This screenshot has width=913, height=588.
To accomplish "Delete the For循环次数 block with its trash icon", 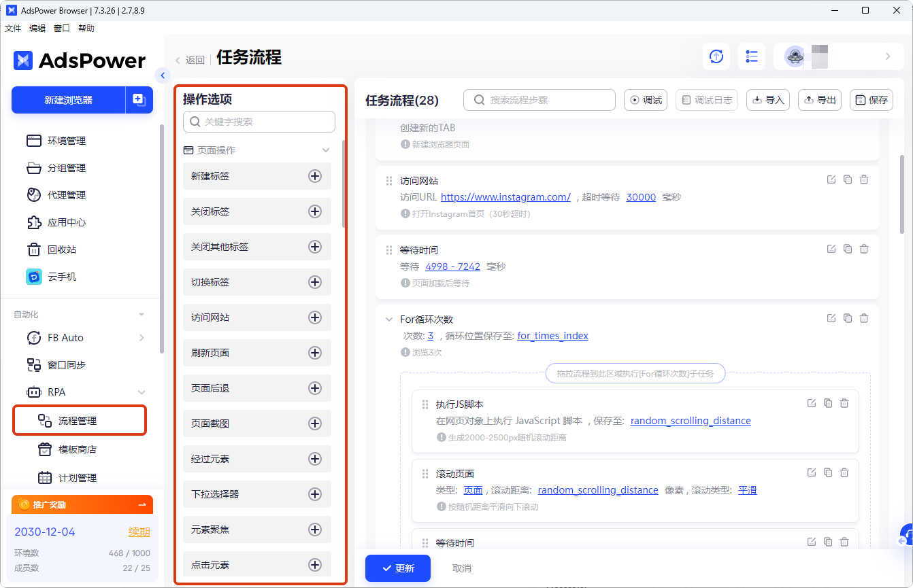I will (x=864, y=317).
